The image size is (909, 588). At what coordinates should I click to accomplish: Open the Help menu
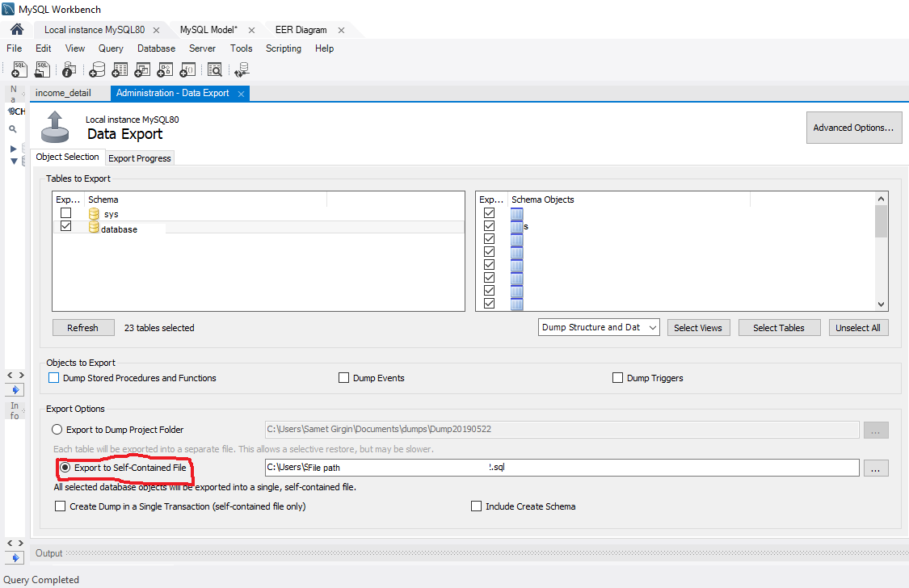(325, 48)
